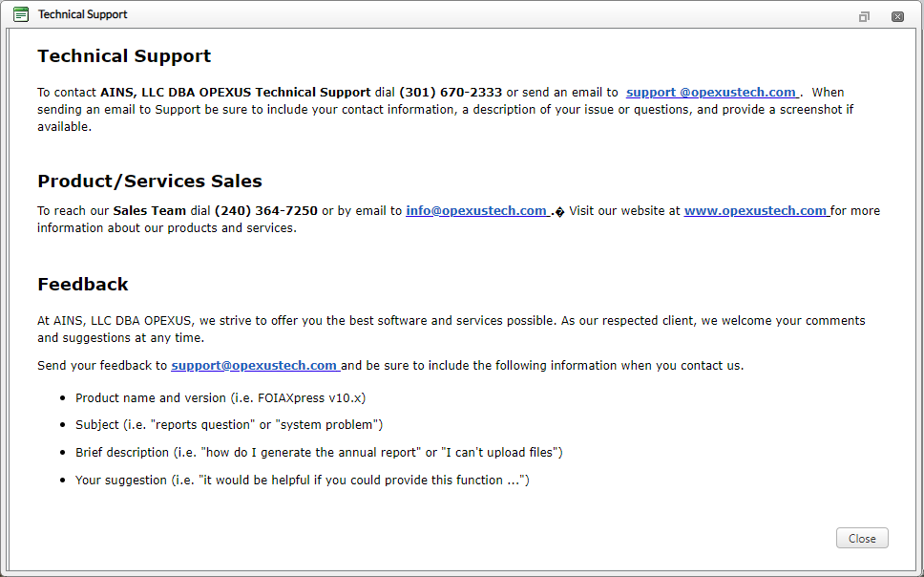Click the Close button below the feedback list
The width and height of the screenshot is (924, 577).
click(x=862, y=538)
